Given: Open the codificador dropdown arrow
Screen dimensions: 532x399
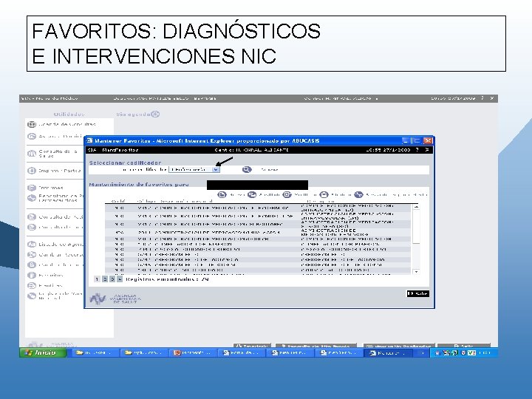Looking at the screenshot, I should 216,169.
